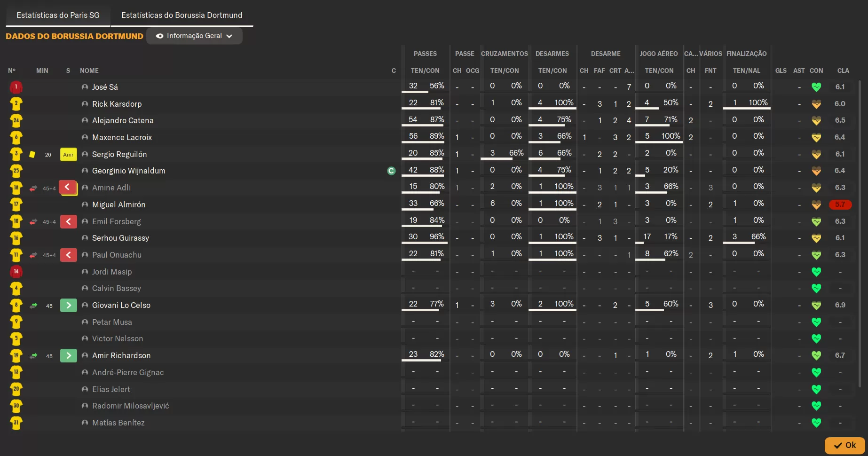The width and height of the screenshot is (868, 456).
Task: Click the Amr badge beside Sergio Reguilón
Action: [68, 154]
